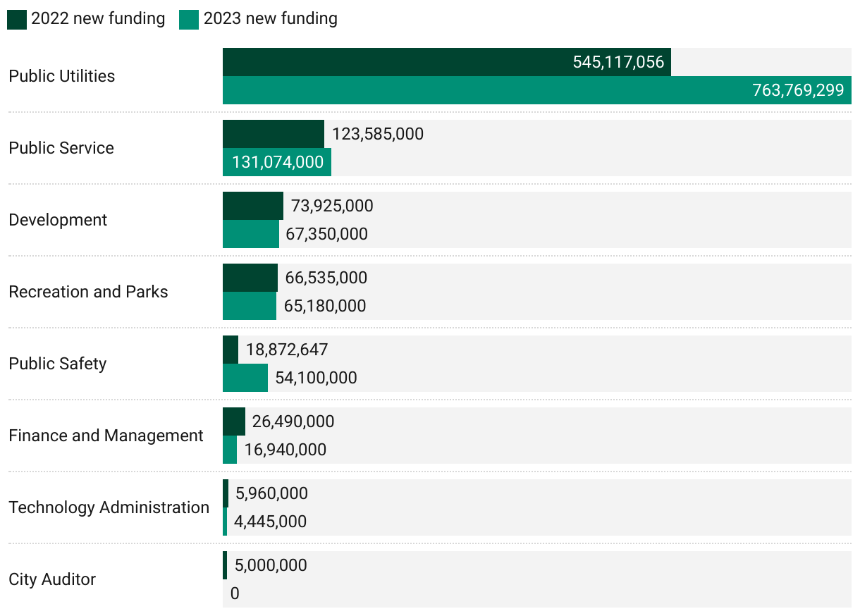Select the 5,000,000 City Auditor value label
This screenshot has width=860, height=616.
pyautogui.click(x=271, y=565)
